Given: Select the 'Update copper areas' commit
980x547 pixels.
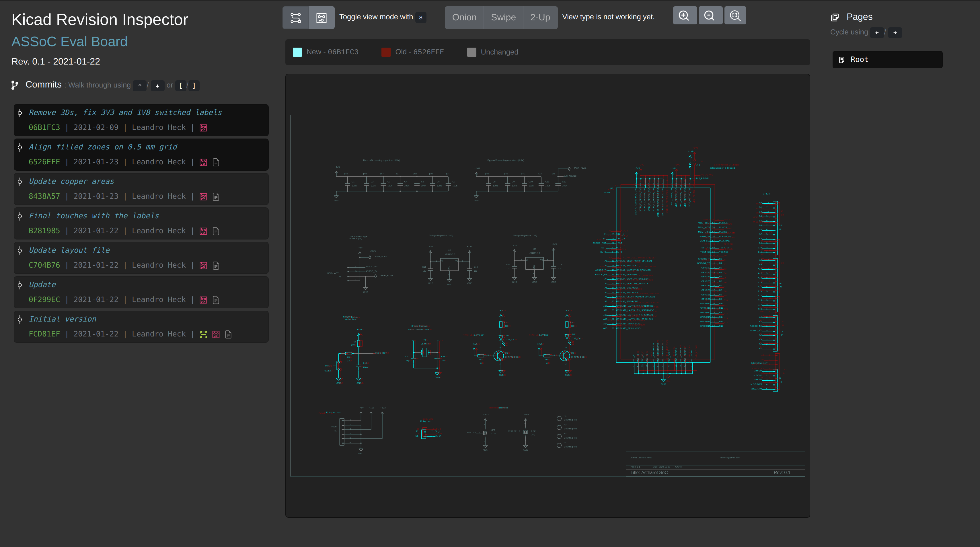Looking at the screenshot, I should (x=71, y=182).
